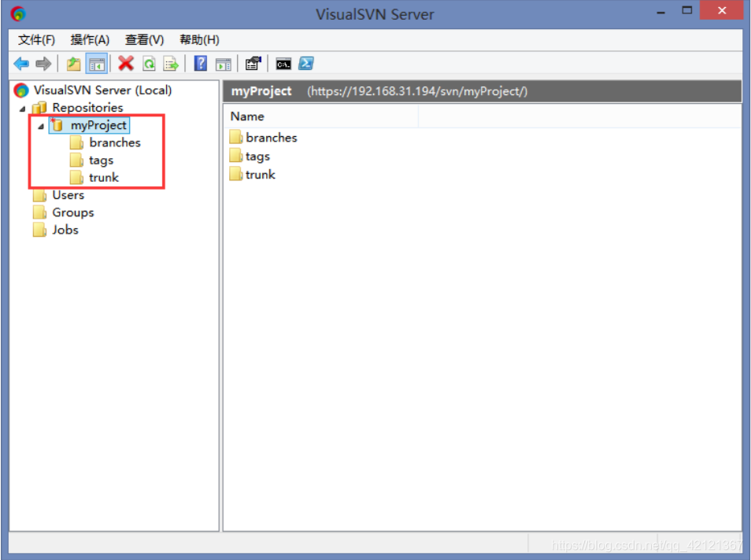
Task: Click VisualSVN Server icon at tree root
Action: click(x=21, y=90)
